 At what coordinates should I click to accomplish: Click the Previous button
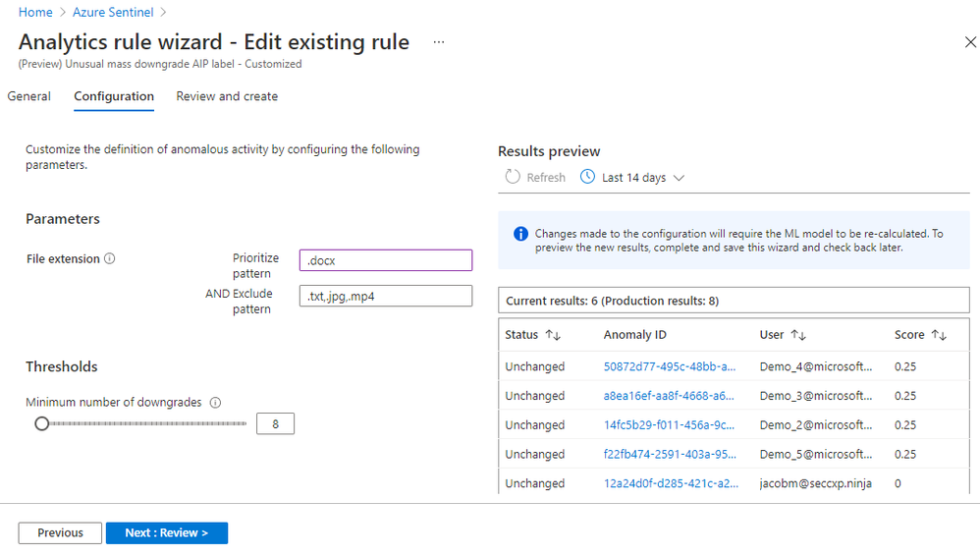click(x=60, y=532)
